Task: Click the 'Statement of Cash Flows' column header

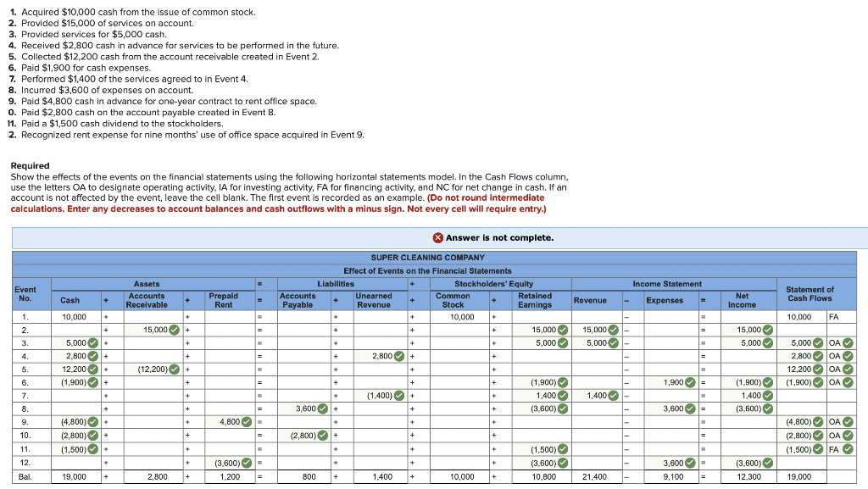Action: coord(810,294)
